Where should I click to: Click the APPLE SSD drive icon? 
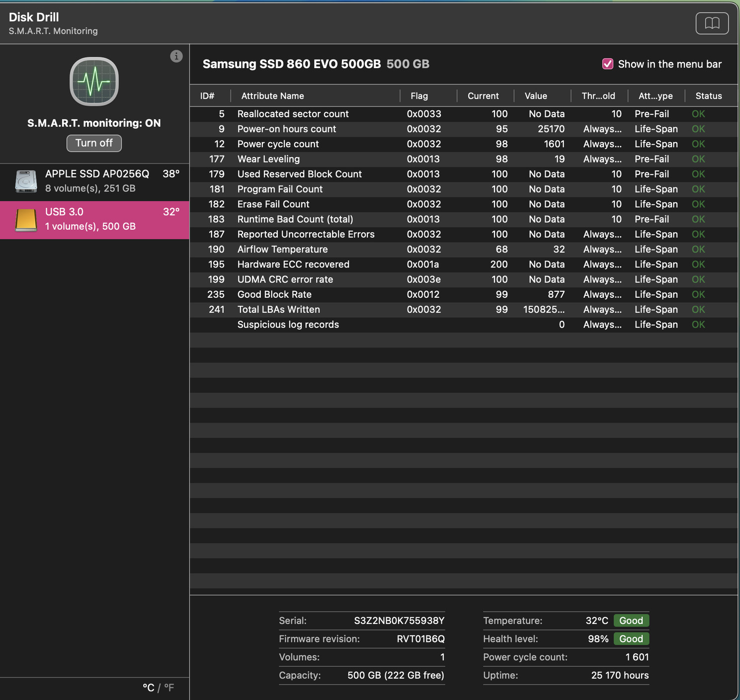tap(26, 181)
